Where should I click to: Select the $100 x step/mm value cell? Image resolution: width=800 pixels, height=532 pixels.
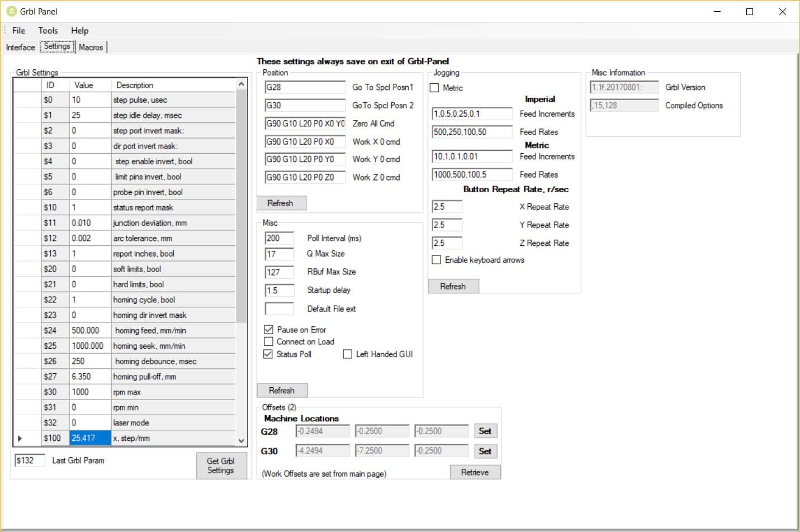pos(89,438)
